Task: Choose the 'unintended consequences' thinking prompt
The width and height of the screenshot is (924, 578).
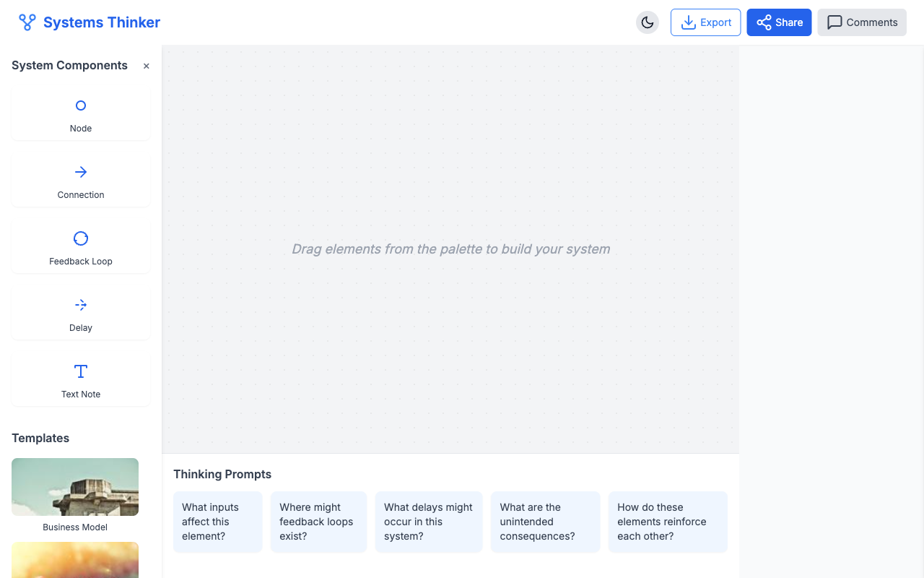Action: tap(545, 522)
